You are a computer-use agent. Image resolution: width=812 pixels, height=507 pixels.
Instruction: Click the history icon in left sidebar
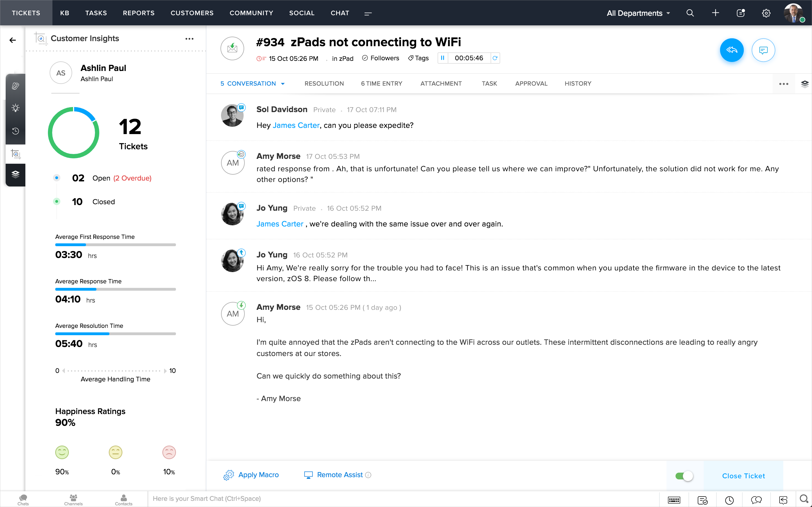(x=16, y=131)
